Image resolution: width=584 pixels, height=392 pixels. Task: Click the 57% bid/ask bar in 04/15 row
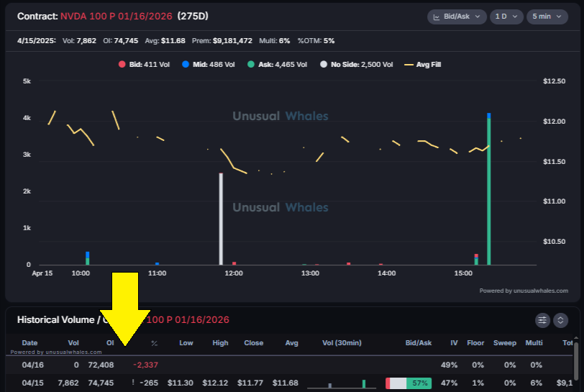[x=409, y=383]
